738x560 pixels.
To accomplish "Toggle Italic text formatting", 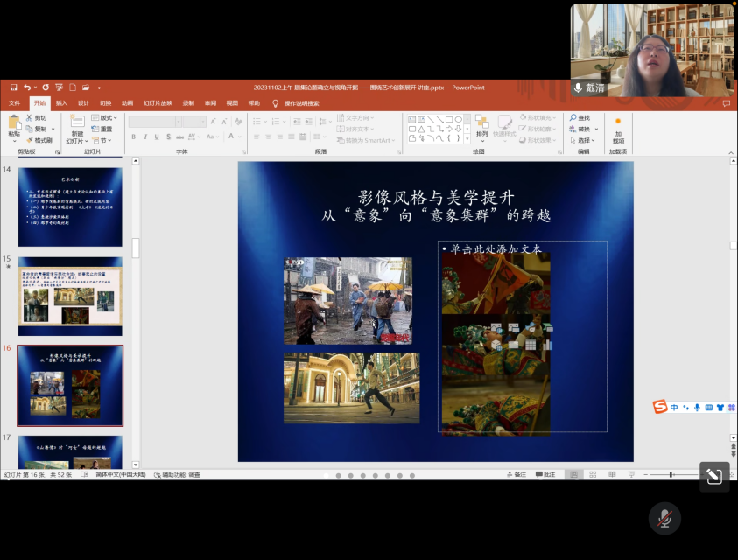I will pos(146,136).
